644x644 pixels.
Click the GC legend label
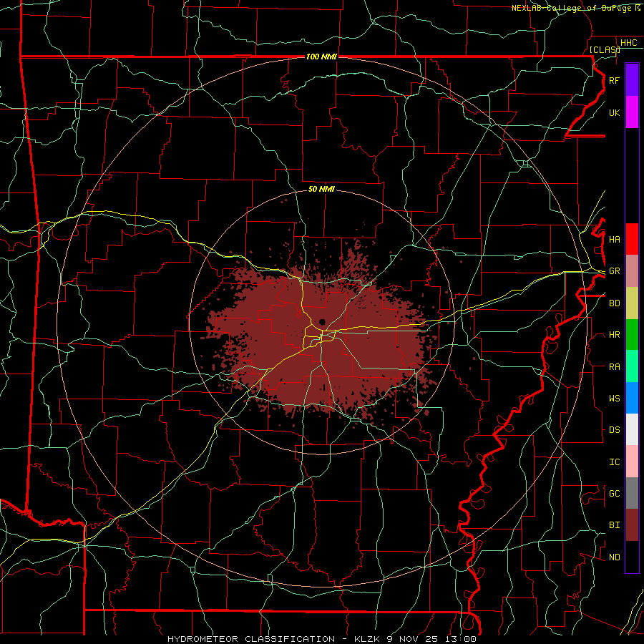614,494
